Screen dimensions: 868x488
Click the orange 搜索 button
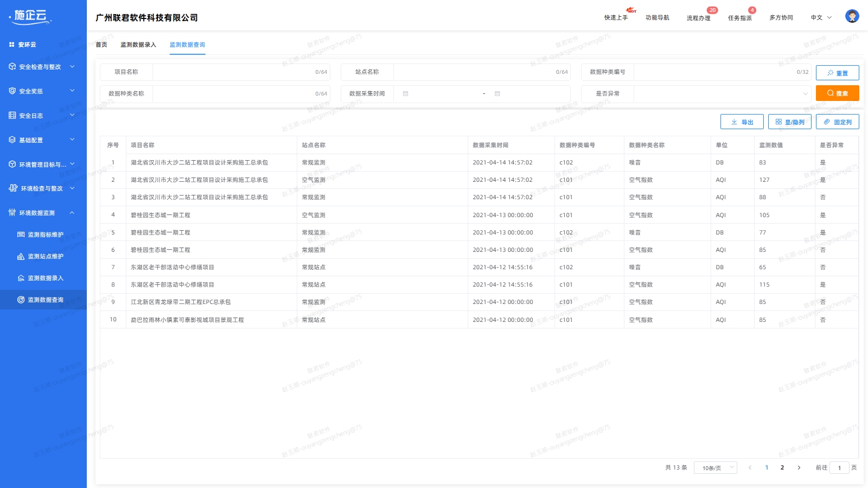[838, 93]
